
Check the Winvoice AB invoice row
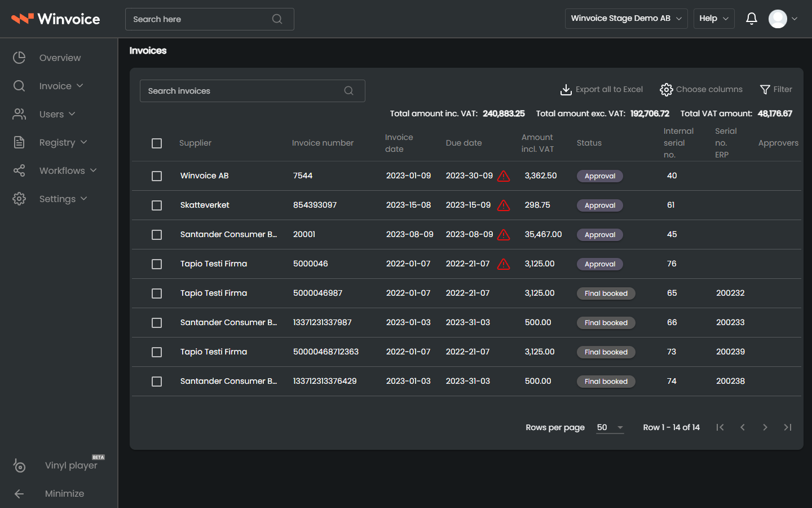(x=157, y=176)
